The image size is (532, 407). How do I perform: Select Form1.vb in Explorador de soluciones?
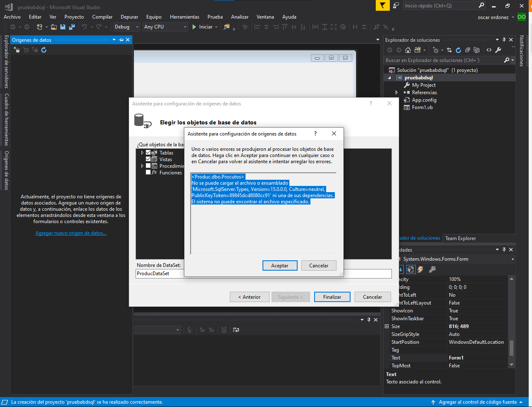[x=422, y=107]
